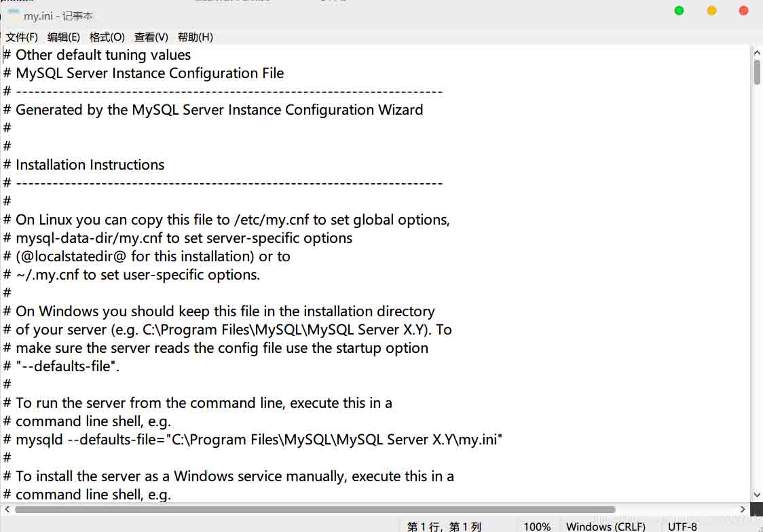
Task: Click 'MySQL Server Instance Configuration File' line
Action: 143,73
